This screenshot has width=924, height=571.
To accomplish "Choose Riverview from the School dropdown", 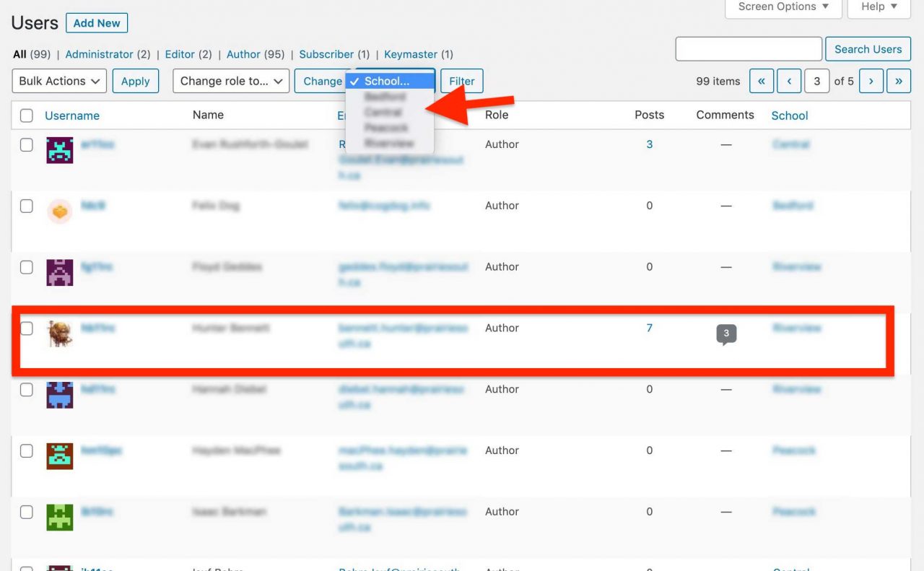I will point(390,144).
